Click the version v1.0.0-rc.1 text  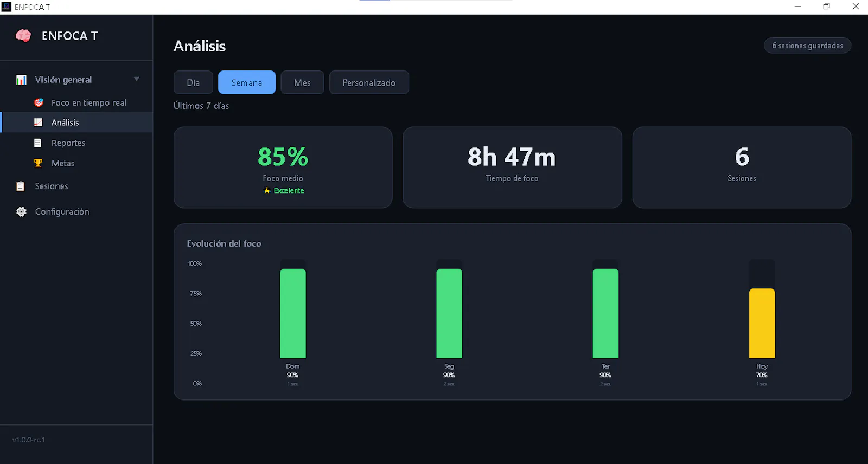29,440
